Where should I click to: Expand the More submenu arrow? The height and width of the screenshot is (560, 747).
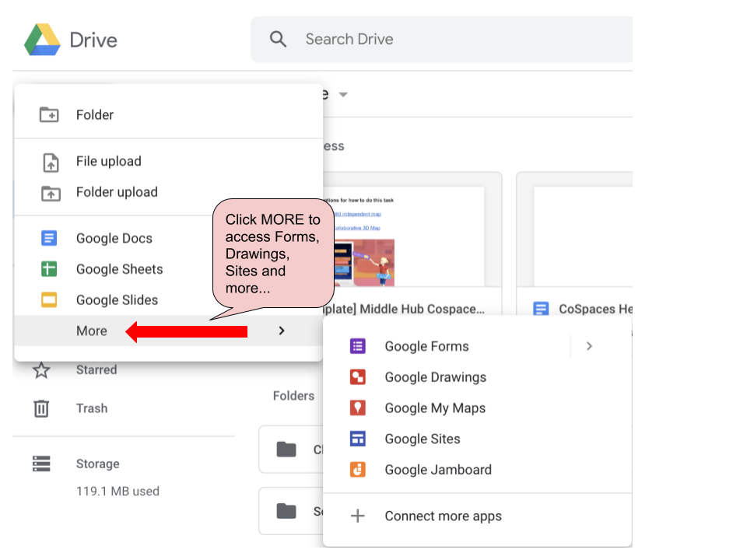tap(282, 331)
